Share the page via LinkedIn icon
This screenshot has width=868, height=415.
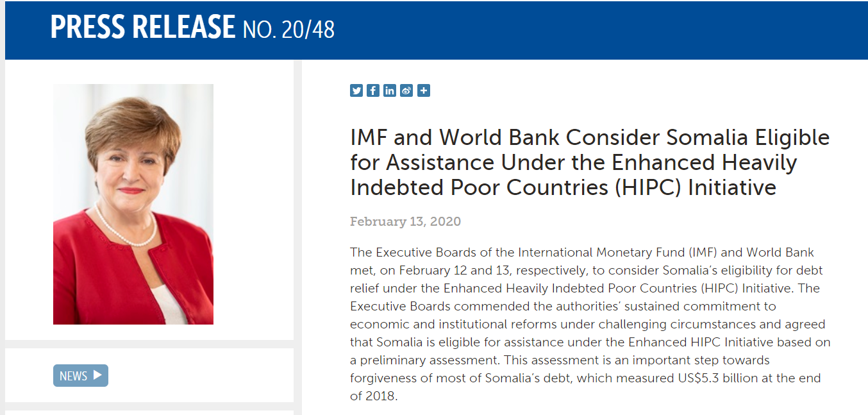[390, 90]
